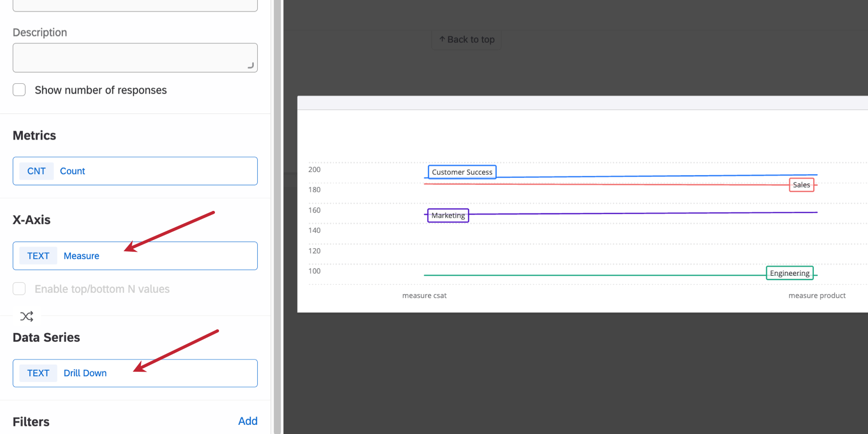Image resolution: width=868 pixels, height=434 pixels.
Task: Click the Description box resize handle
Action: click(251, 66)
